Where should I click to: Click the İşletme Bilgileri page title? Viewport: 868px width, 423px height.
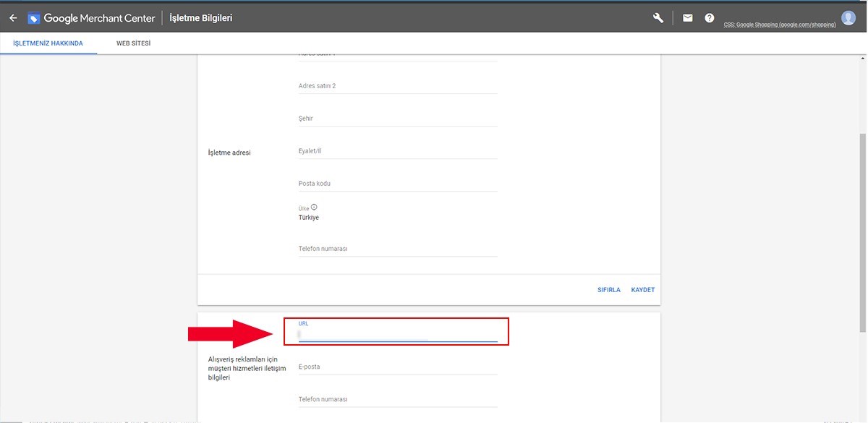coord(201,18)
